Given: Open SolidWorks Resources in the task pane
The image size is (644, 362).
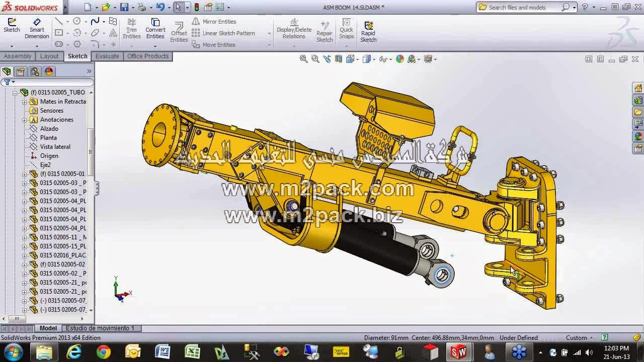Looking at the screenshot, I should point(638,88).
